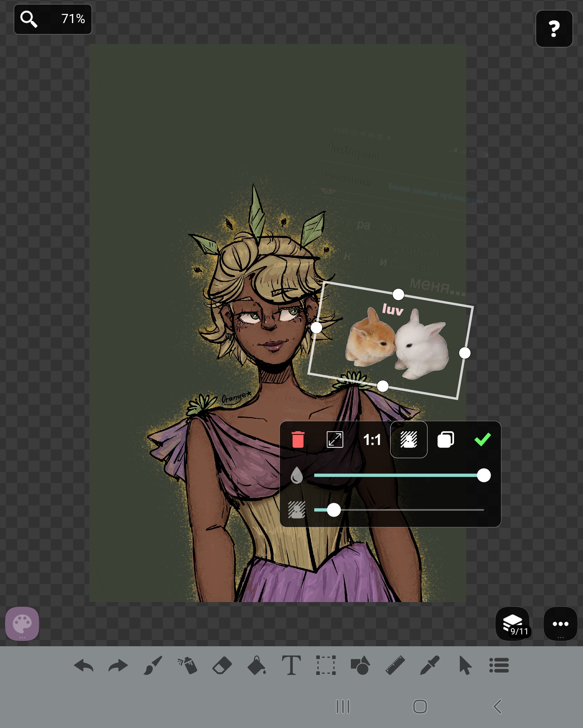Click the 71% zoom level value
Viewport: 583px width, 728px height.
tap(73, 19)
